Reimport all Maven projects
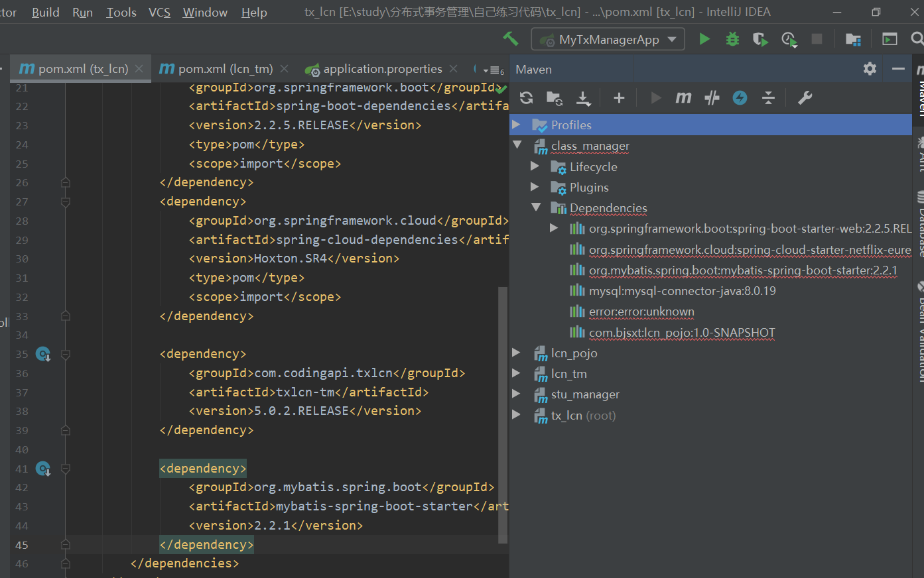 tap(527, 98)
